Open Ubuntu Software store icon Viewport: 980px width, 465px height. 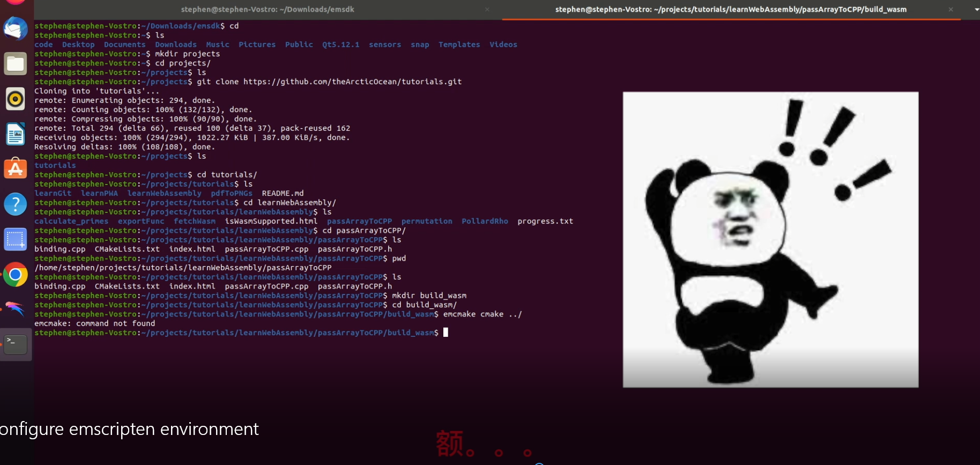point(16,168)
